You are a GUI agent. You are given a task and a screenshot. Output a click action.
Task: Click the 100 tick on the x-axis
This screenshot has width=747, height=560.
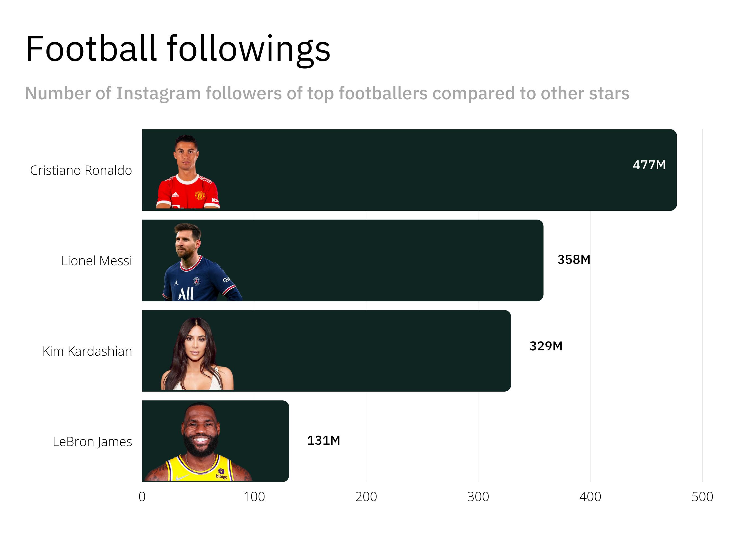pyautogui.click(x=254, y=497)
